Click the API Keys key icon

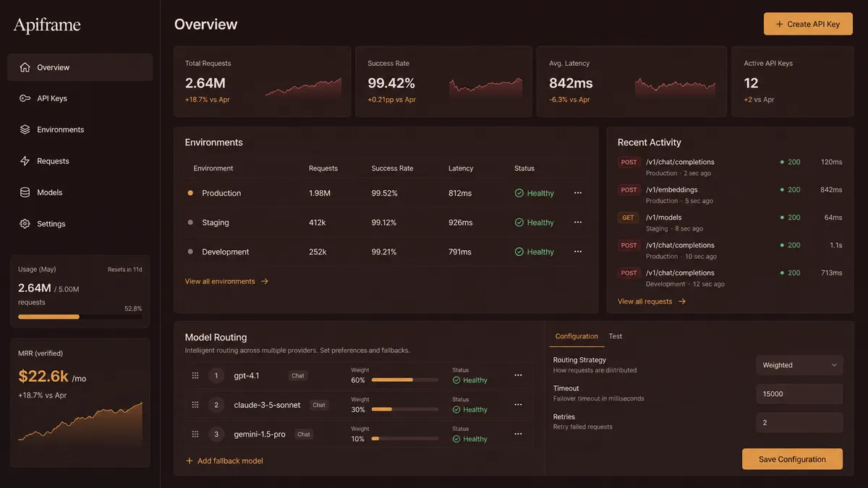point(25,98)
